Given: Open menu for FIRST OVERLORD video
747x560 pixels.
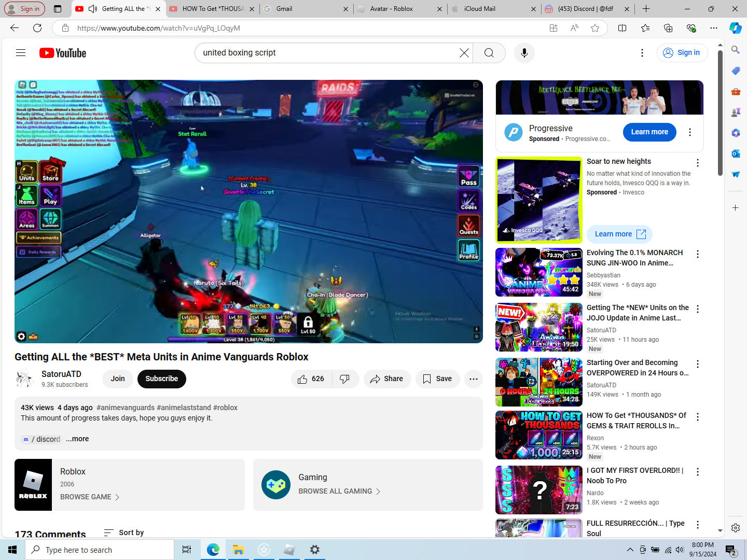Looking at the screenshot, I should [x=698, y=472].
